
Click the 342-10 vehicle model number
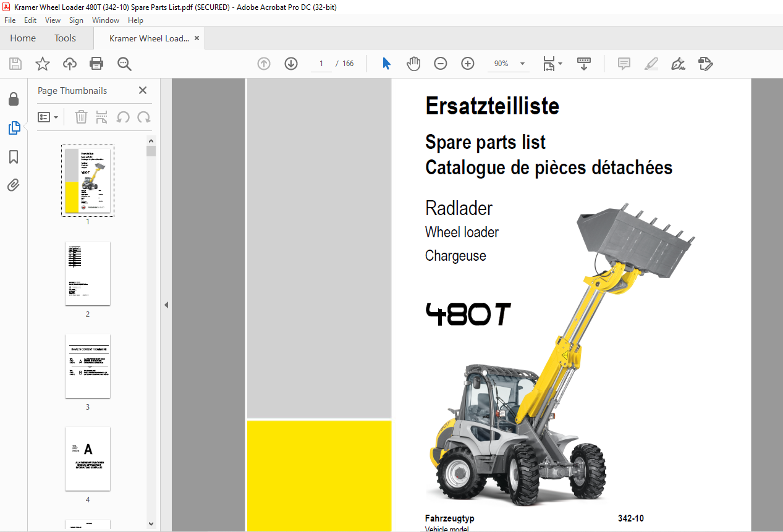click(630, 518)
